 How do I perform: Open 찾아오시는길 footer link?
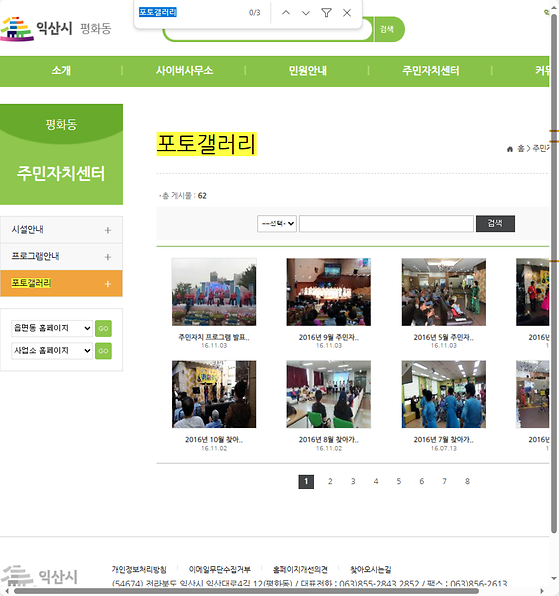click(x=371, y=569)
